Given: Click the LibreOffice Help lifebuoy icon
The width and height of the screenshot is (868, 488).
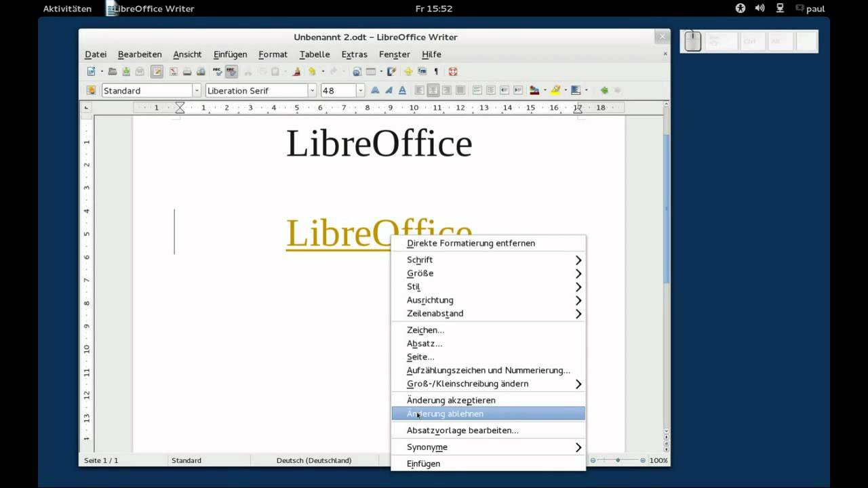Looking at the screenshot, I should coord(452,71).
